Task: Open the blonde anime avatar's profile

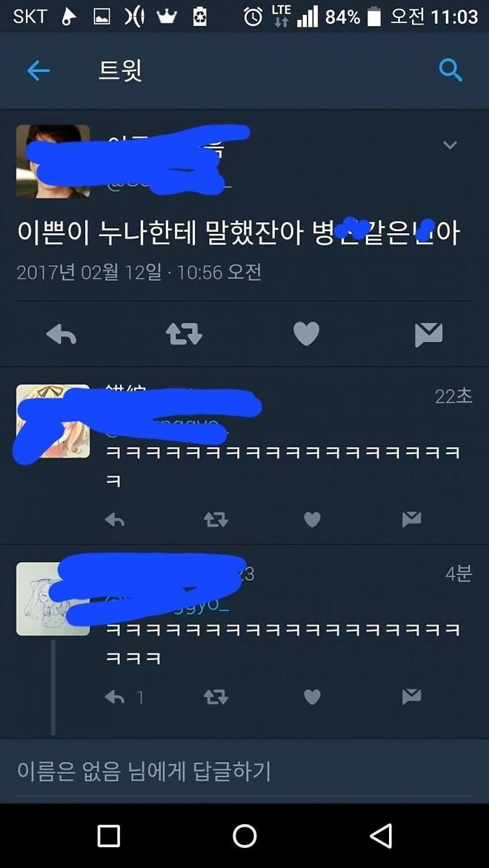Action: (53, 421)
